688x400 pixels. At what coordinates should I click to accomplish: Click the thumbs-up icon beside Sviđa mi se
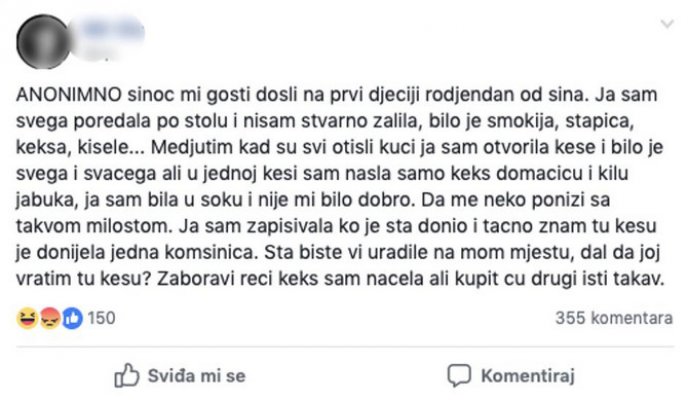click(125, 375)
